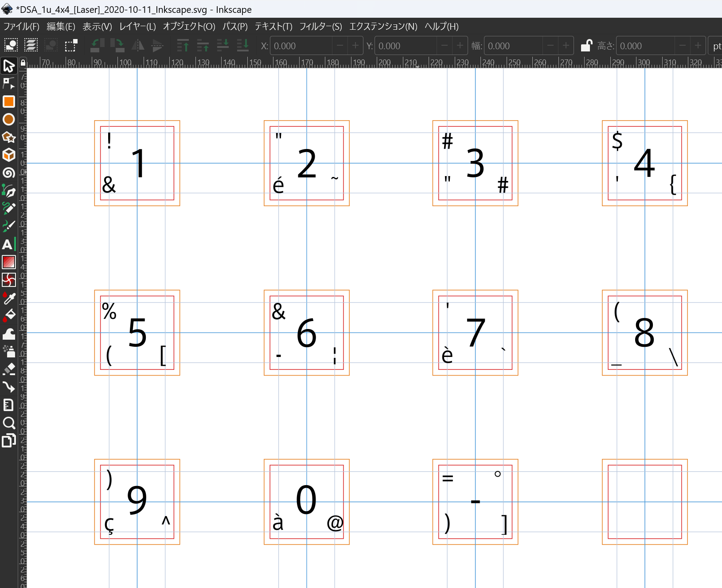Select the Tweak tool
Image resolution: width=722 pixels, height=588 pixels.
9,333
